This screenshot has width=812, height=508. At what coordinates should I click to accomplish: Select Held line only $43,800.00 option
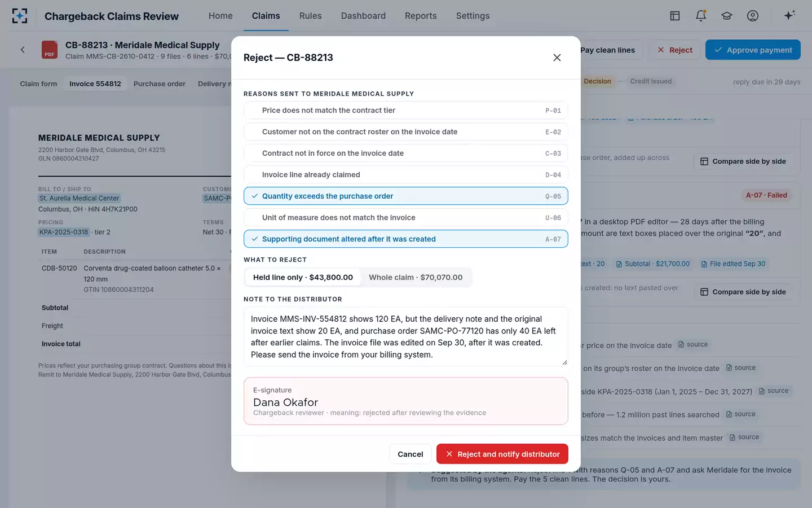point(303,277)
